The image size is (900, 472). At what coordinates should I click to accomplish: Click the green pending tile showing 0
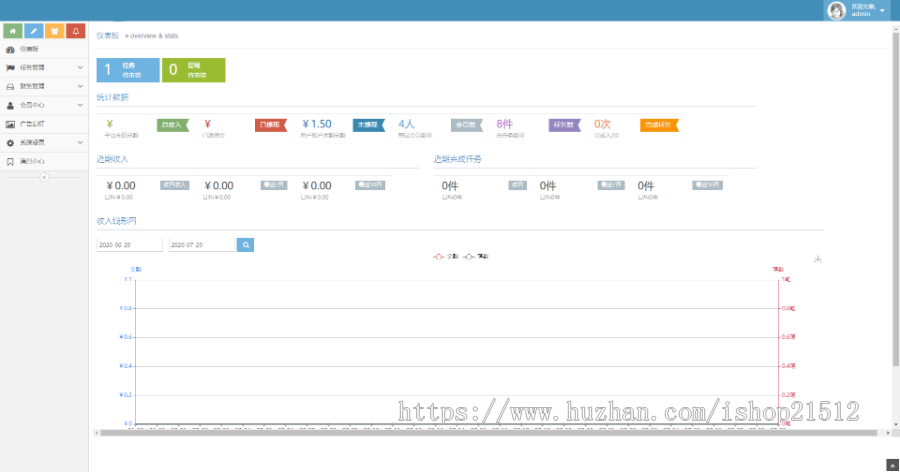point(192,70)
